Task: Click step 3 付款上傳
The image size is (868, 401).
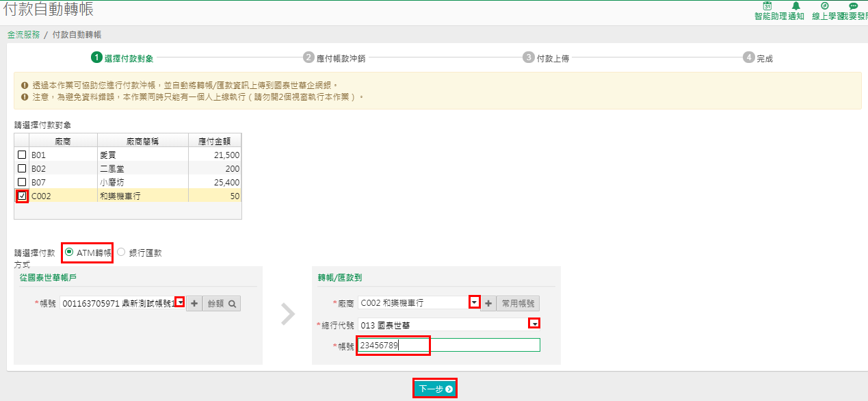Action: (x=546, y=58)
